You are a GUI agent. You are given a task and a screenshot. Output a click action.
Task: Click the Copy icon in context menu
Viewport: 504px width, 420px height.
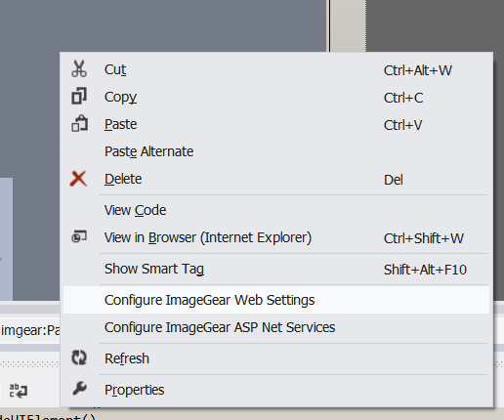tap(79, 96)
